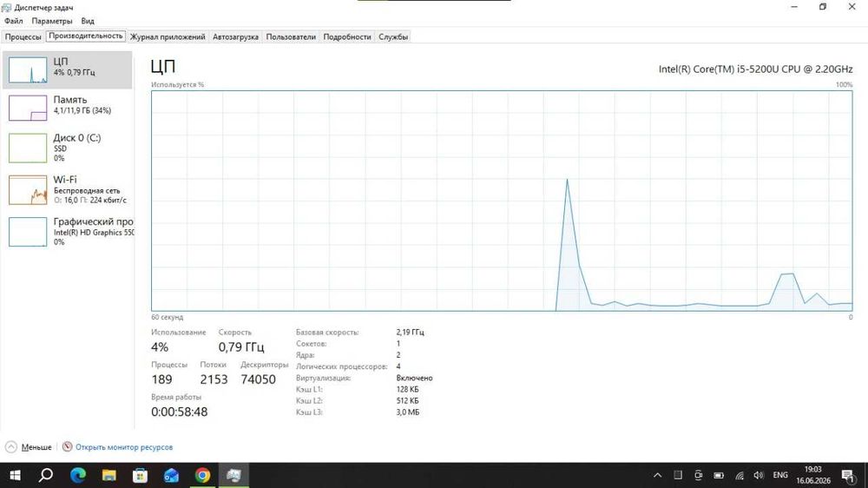This screenshot has width=868, height=488.
Task: Open the Mail app from taskbar
Action: coord(171,475)
